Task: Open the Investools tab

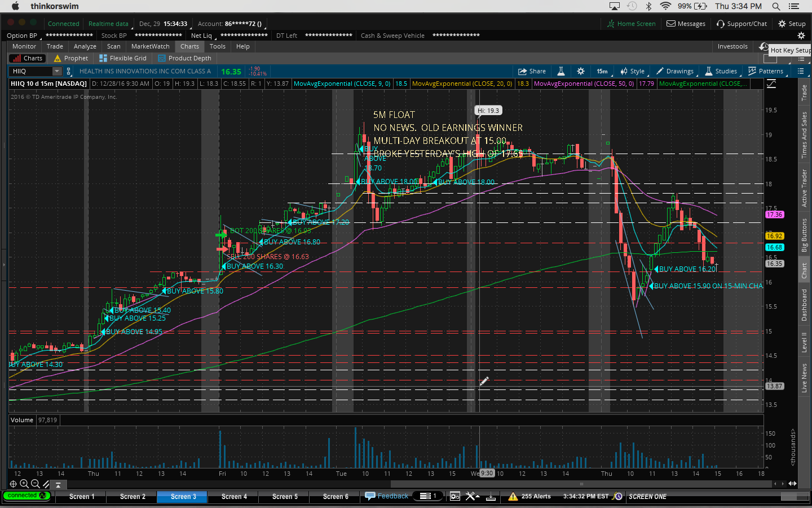Action: tap(732, 46)
